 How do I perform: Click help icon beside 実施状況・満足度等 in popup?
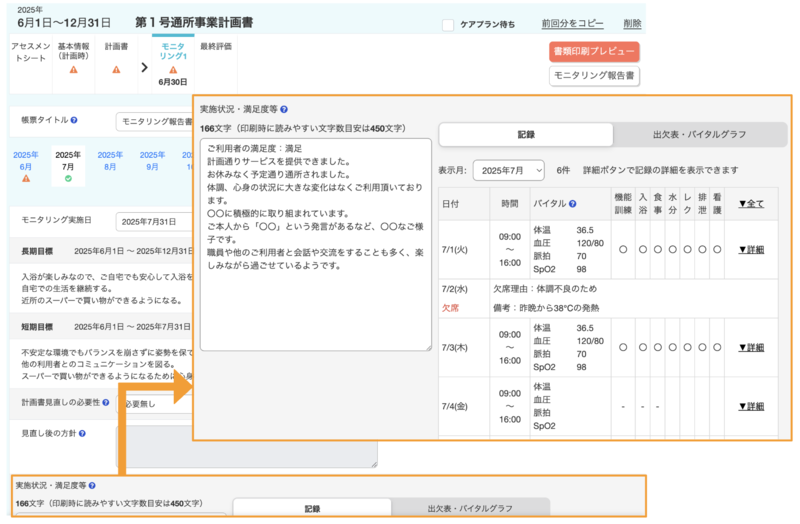(284, 109)
